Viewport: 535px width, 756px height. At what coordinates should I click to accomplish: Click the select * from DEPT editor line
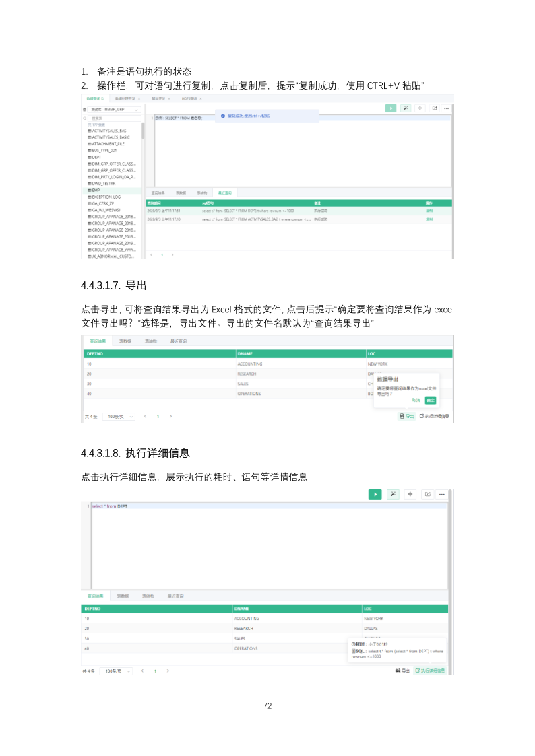coord(269,506)
